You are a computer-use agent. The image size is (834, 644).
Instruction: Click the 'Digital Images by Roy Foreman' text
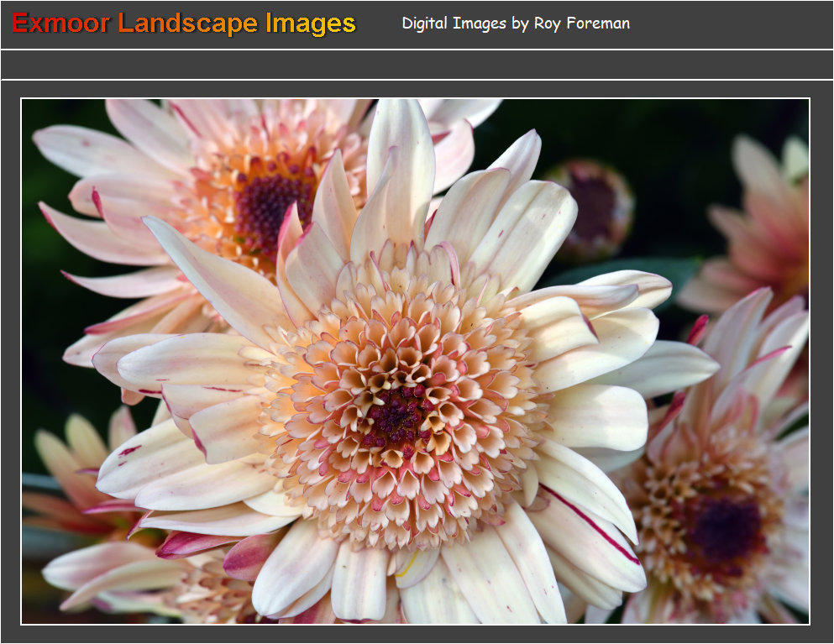coord(516,24)
